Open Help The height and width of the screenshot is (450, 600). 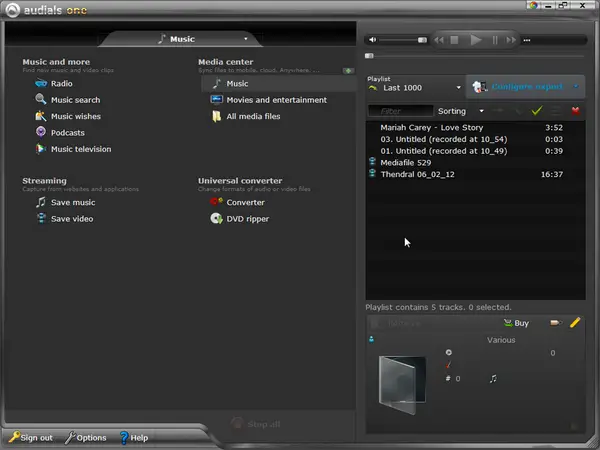pyautogui.click(x=134, y=437)
